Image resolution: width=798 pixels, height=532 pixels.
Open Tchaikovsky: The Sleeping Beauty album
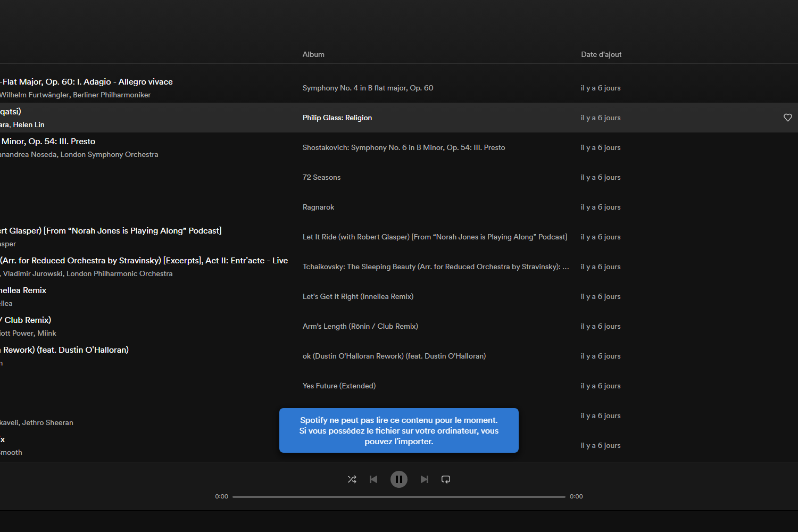click(x=436, y=267)
